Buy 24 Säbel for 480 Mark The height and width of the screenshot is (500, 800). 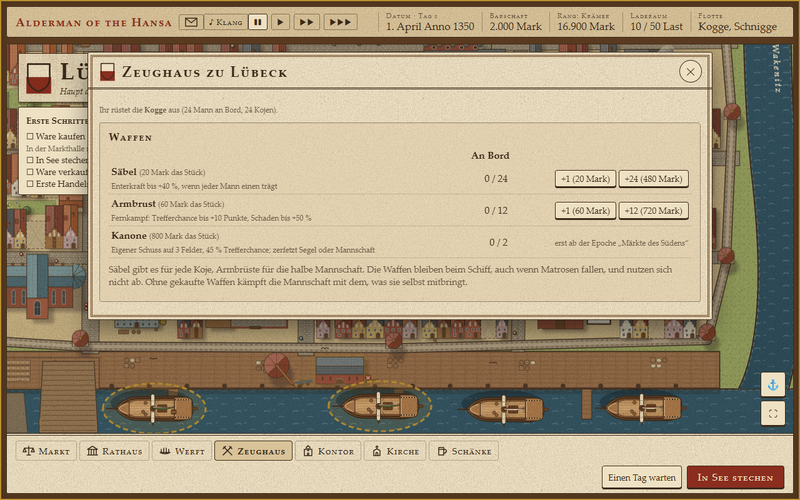coord(654,179)
